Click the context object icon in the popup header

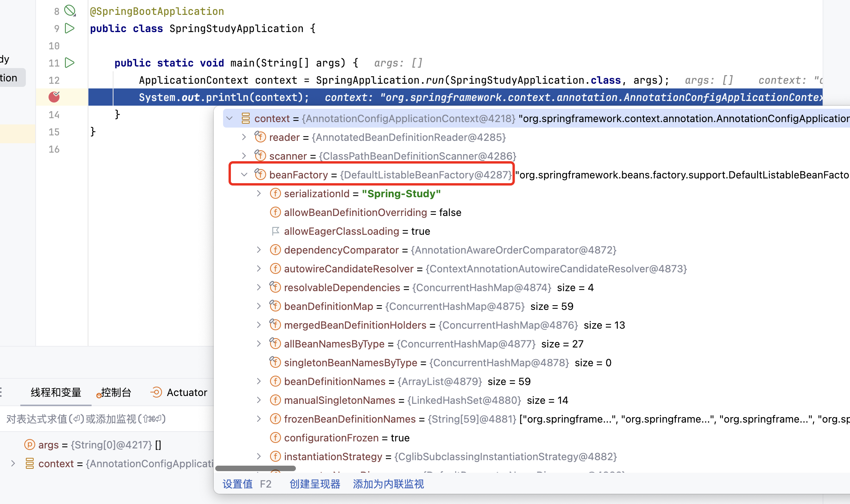point(246,118)
